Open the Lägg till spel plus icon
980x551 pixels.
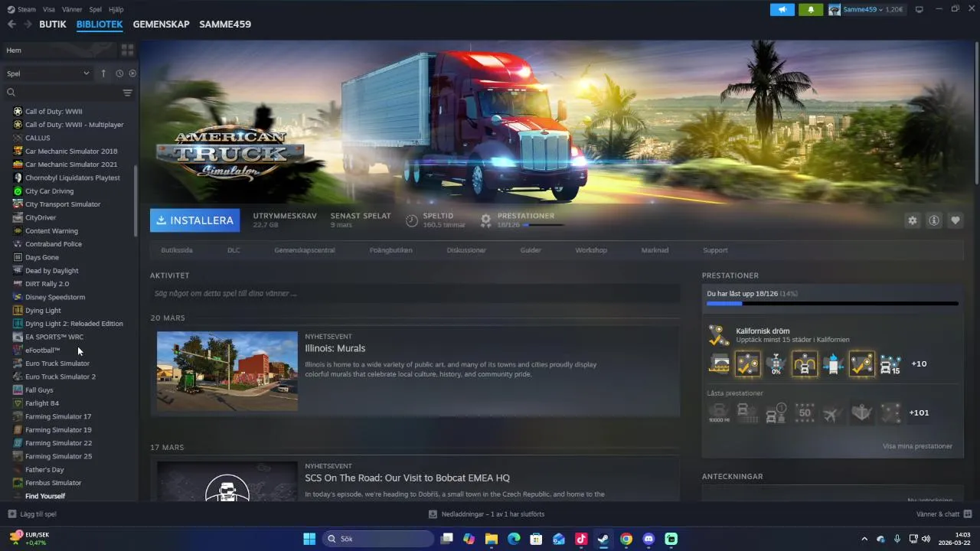11,514
